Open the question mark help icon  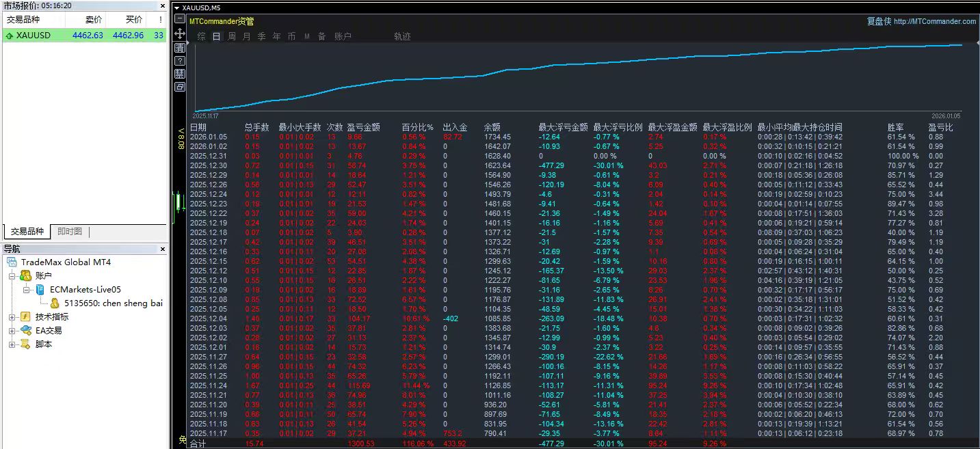(180, 61)
